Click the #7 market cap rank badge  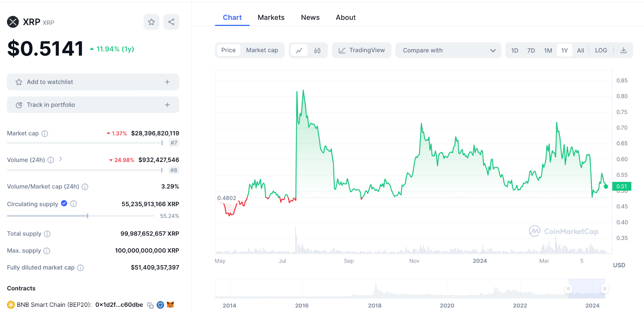(x=174, y=143)
